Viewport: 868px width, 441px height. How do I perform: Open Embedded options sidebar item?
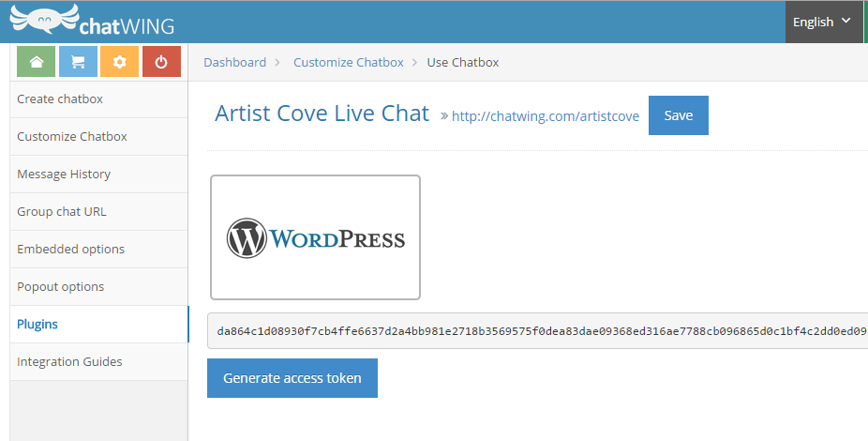click(99, 250)
